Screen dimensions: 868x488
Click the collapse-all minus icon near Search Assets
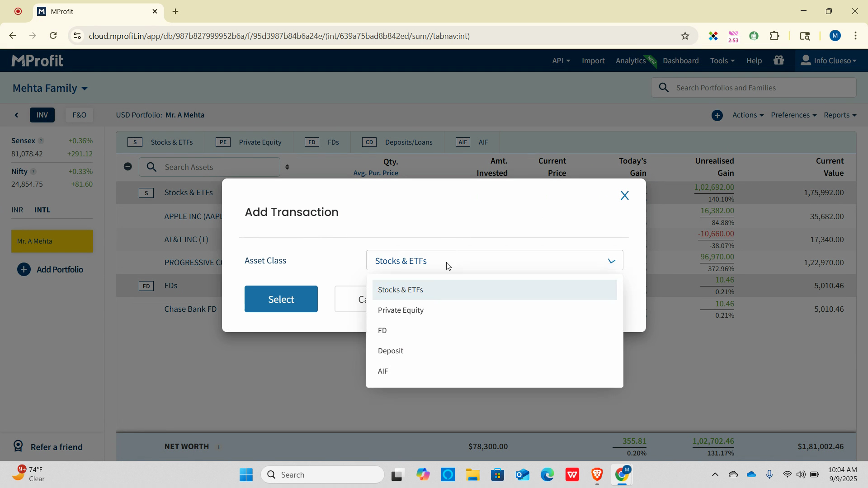(128, 167)
